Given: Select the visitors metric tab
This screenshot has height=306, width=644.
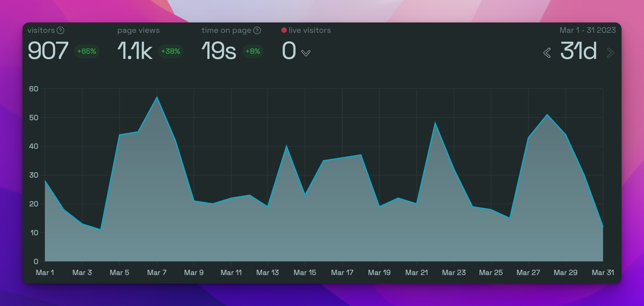Looking at the screenshot, I should coord(42,30).
